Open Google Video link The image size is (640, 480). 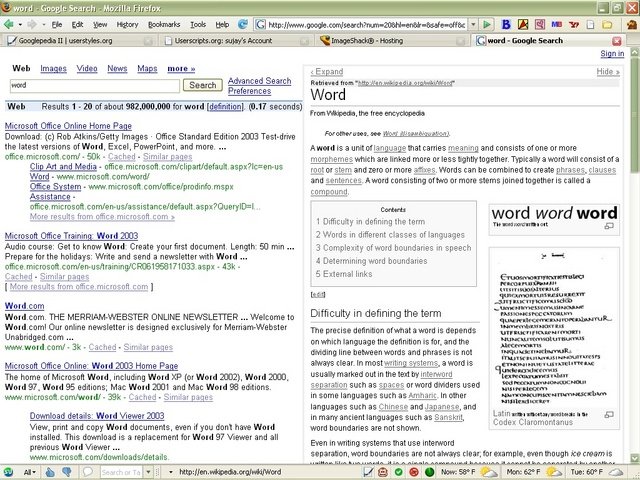point(87,69)
